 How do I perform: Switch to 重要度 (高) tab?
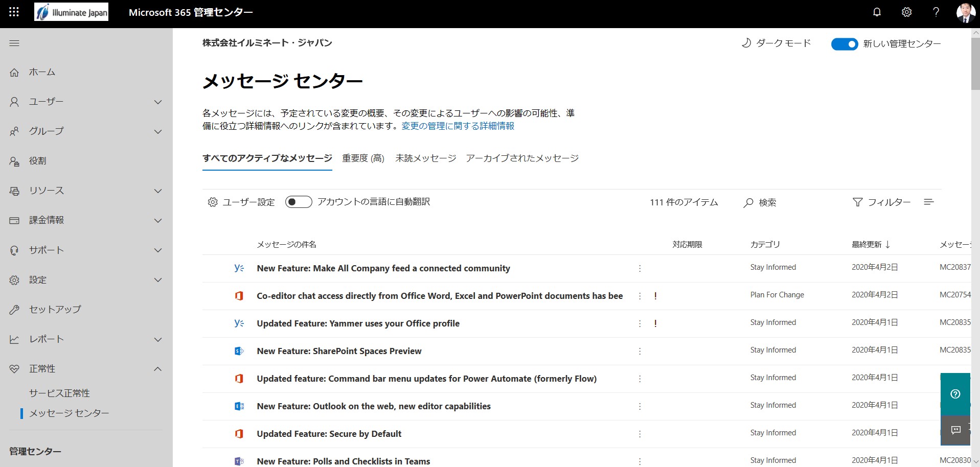363,158
